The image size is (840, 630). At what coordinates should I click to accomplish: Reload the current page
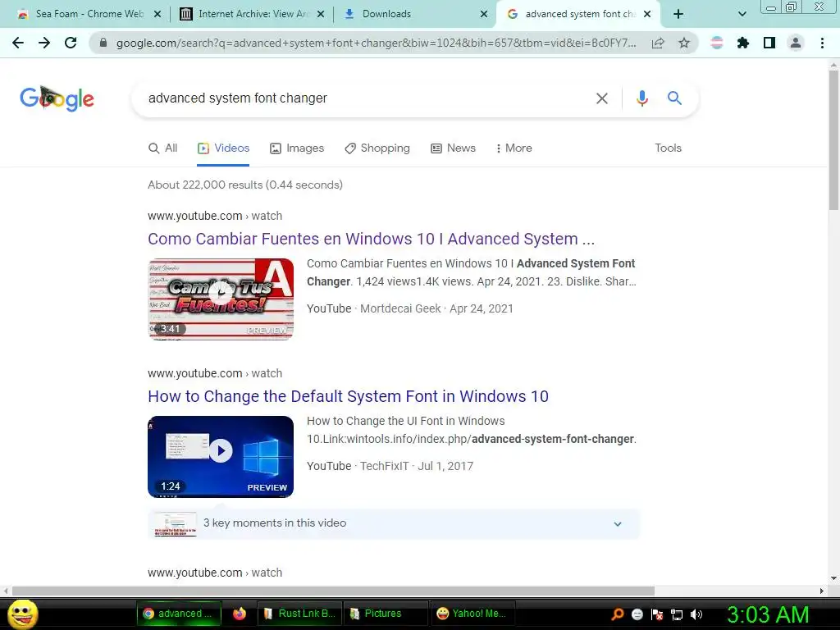pos(71,43)
